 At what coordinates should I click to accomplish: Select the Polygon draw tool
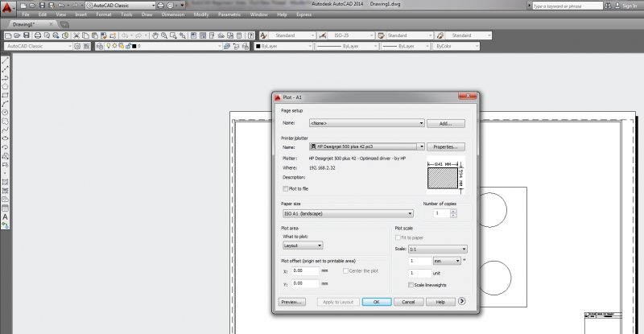[6, 86]
